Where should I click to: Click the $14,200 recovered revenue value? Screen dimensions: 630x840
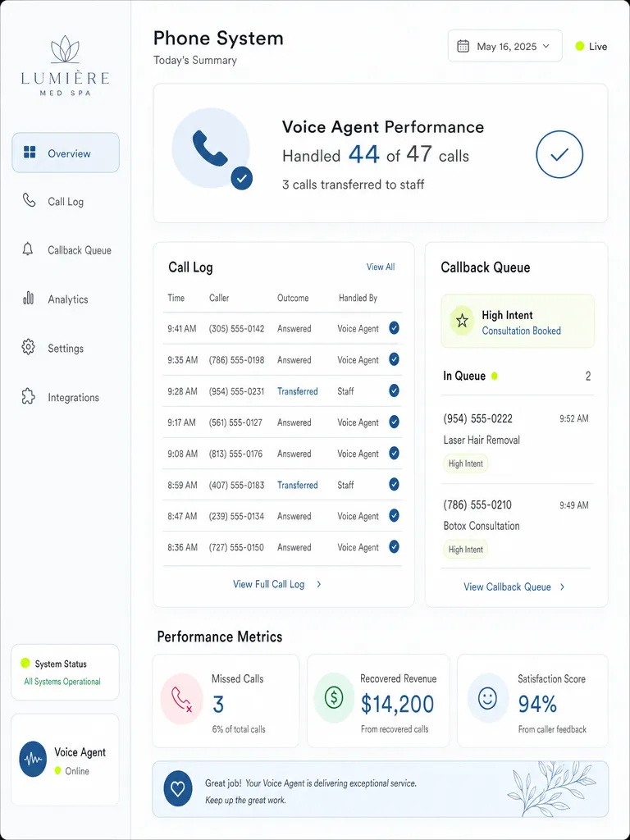click(397, 703)
